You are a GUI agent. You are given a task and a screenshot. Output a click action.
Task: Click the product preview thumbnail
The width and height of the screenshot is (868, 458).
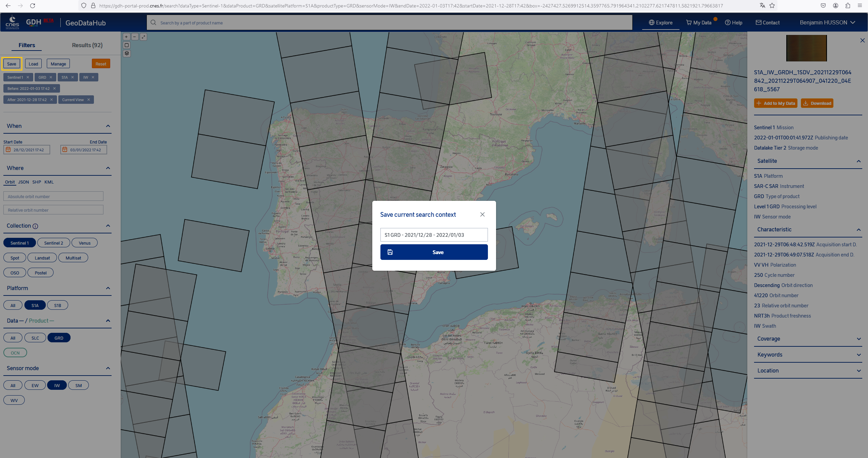click(807, 48)
